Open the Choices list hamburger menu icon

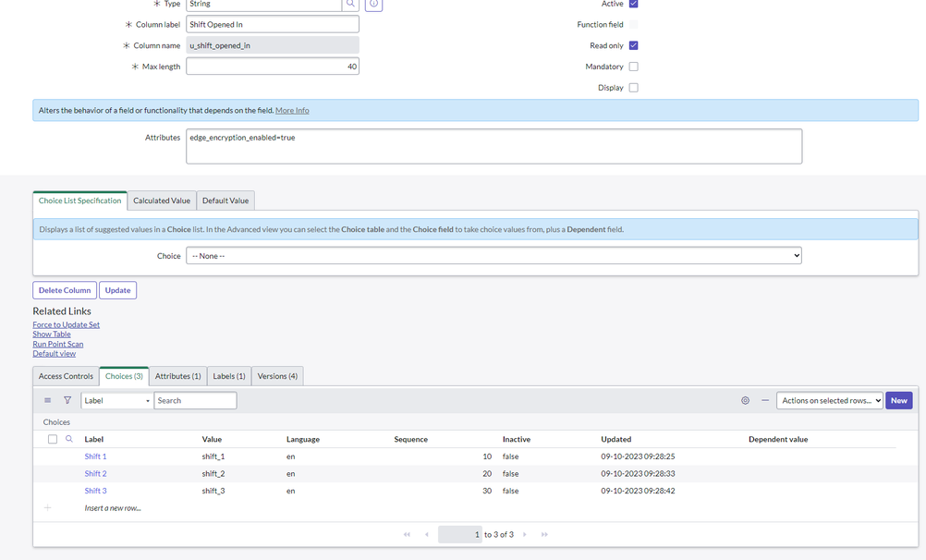(x=48, y=400)
